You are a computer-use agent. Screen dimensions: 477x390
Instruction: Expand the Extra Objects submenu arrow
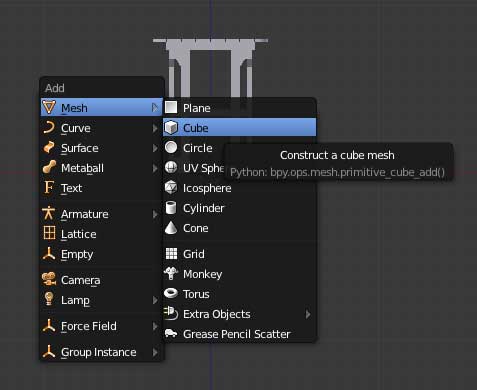tap(308, 314)
